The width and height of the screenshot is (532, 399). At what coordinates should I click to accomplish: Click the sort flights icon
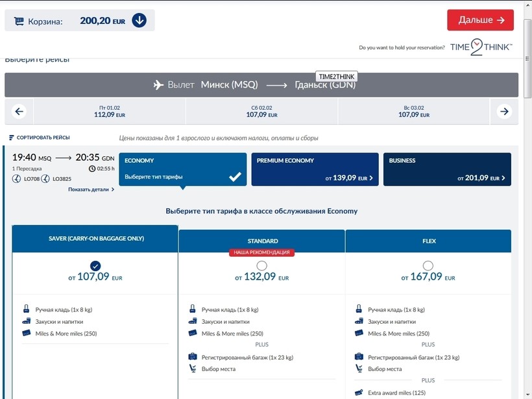[x=12, y=138]
